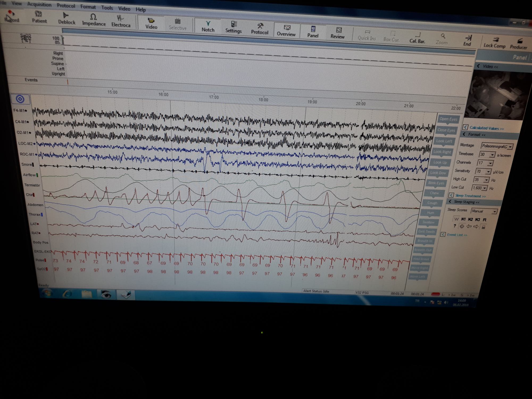Click the globe icon in Sleep Staging

462,226
